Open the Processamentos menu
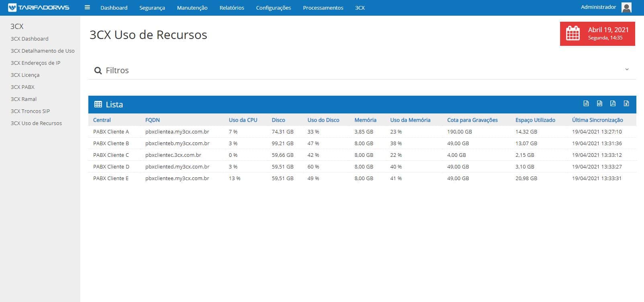 [x=323, y=8]
